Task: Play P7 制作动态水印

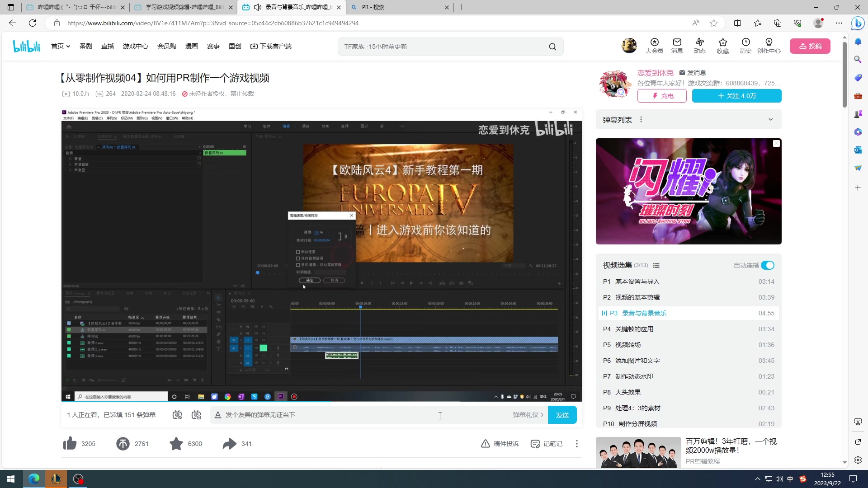Action: (x=689, y=376)
